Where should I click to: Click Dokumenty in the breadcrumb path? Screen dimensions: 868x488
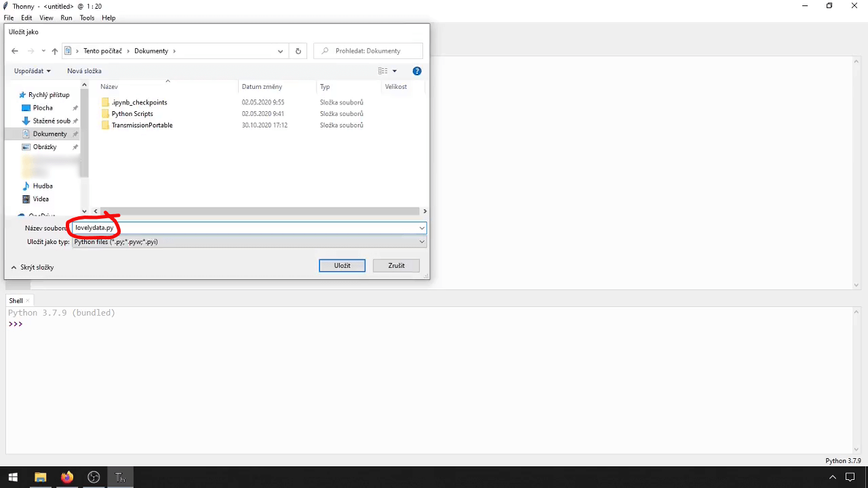151,51
